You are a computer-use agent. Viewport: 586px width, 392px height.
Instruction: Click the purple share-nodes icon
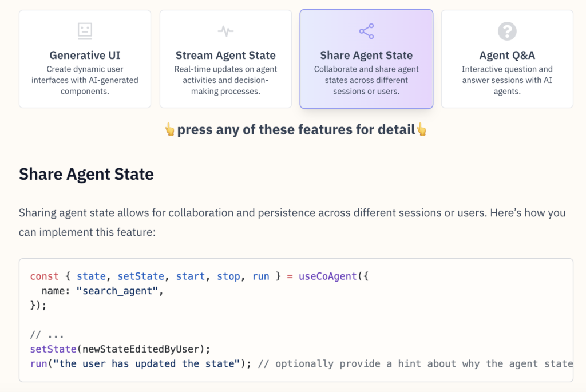[366, 31]
